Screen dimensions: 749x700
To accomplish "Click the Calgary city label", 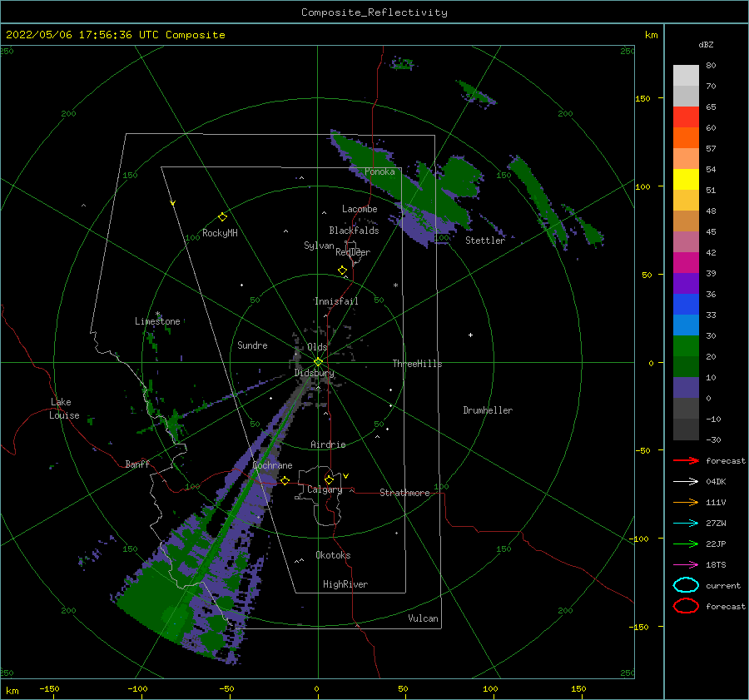I will (325, 489).
